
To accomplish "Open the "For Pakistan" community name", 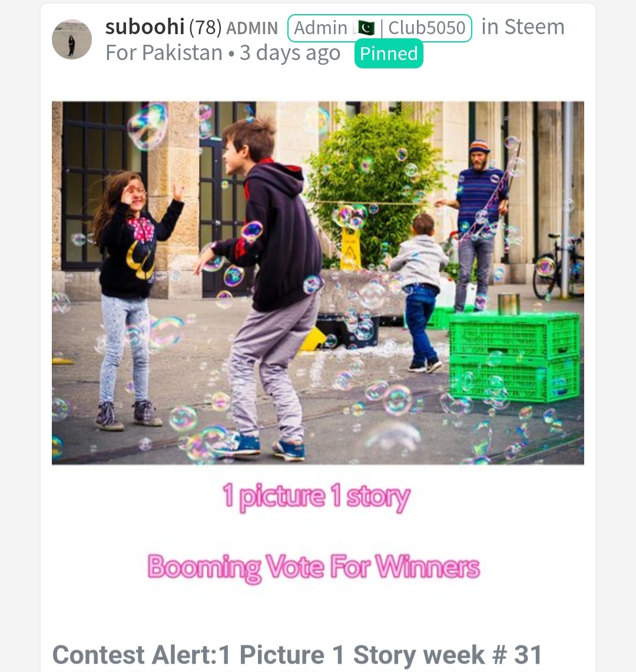I will [x=164, y=53].
